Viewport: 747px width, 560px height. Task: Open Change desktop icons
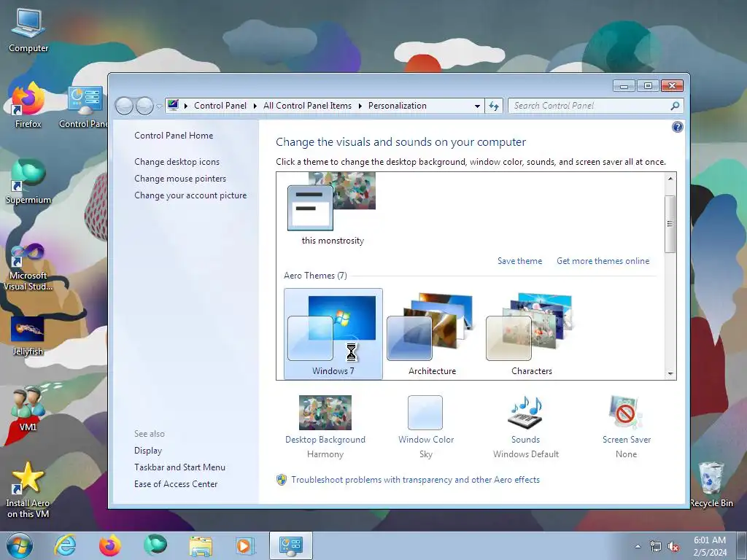click(x=177, y=161)
